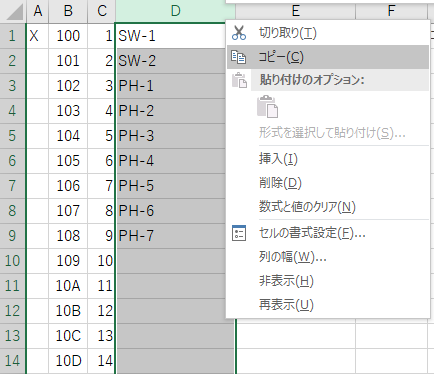Select column F header
This screenshot has height=374, width=434.
coord(391,11)
